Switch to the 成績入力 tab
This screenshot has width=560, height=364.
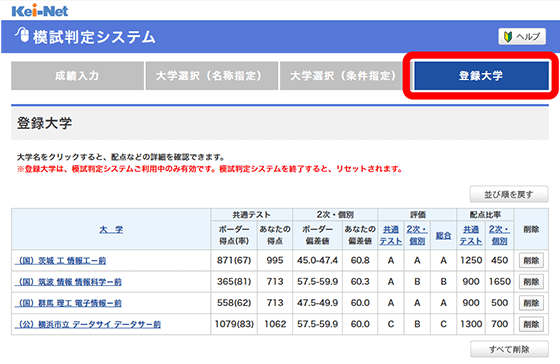coord(77,76)
